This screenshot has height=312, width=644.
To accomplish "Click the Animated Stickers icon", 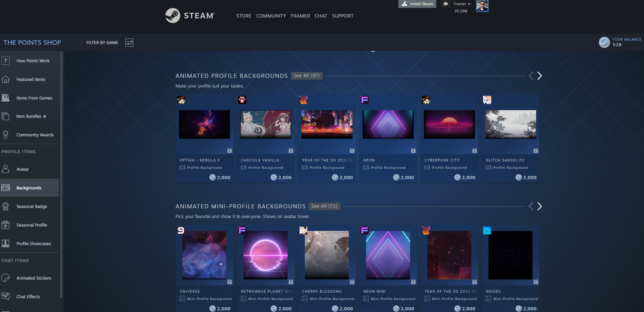I will pos(6,278).
